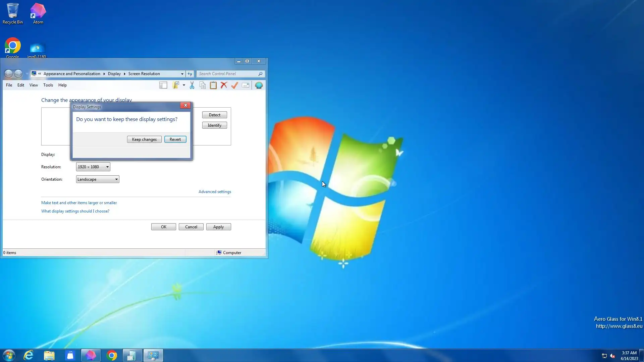This screenshot has width=644, height=362.
Task: Click the address bar refresh icon
Action: (190, 74)
